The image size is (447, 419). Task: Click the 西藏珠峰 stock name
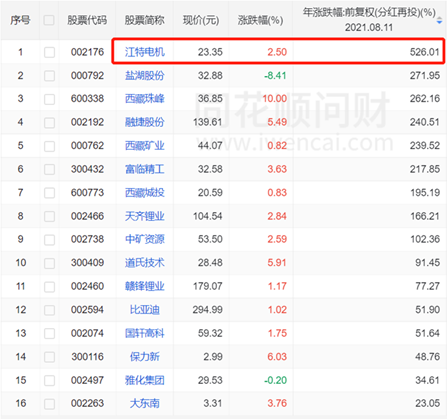(x=145, y=99)
